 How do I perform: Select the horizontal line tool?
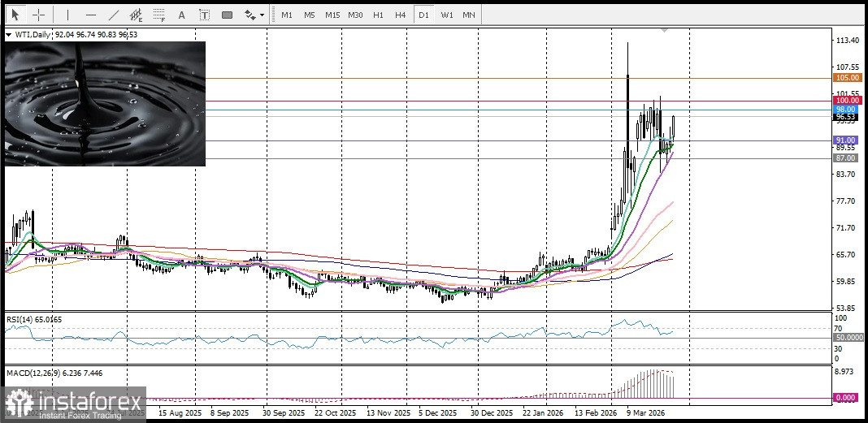90,15
